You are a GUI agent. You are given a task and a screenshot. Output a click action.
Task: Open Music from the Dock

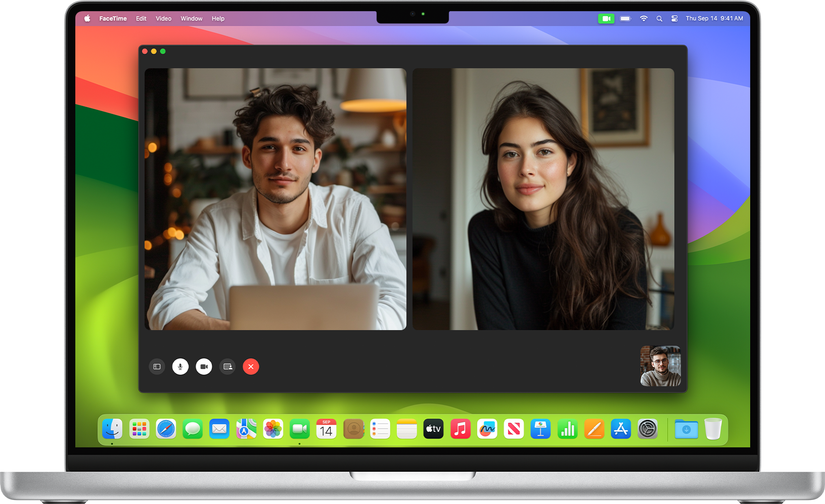tap(461, 429)
